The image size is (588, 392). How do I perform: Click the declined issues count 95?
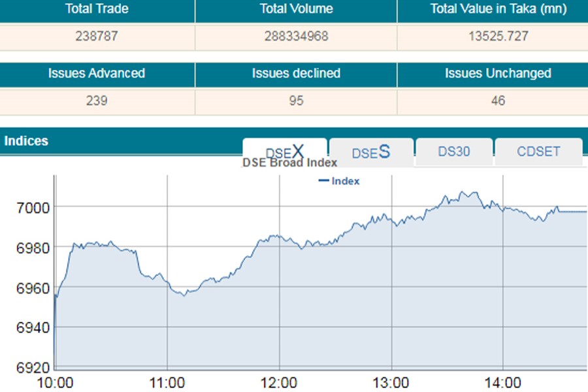(296, 101)
